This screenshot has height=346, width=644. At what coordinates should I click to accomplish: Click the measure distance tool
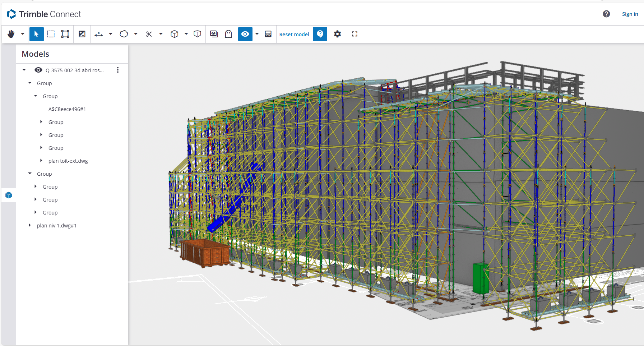[x=98, y=34]
